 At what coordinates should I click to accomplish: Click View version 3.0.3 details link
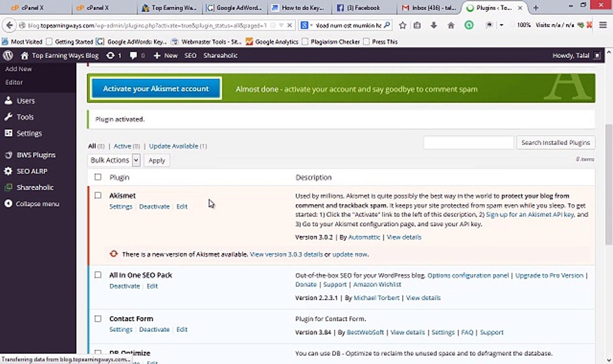[x=286, y=254]
